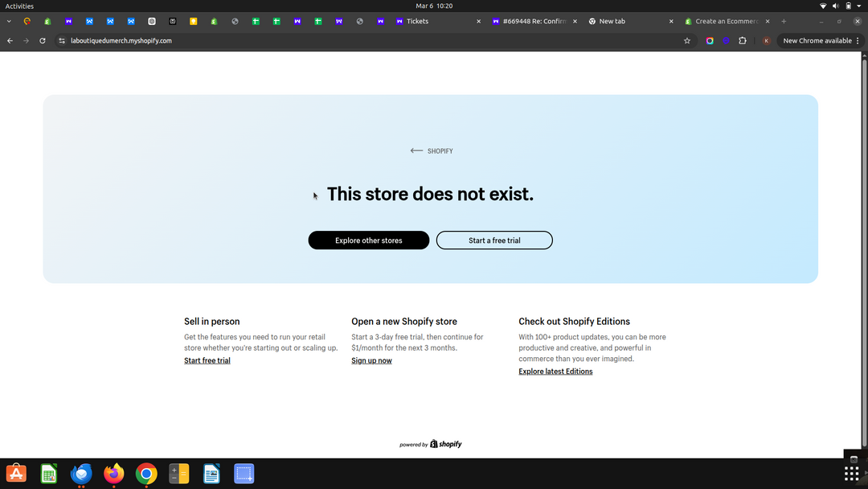Click New Chrome available update button
868x489 pixels.
point(817,40)
